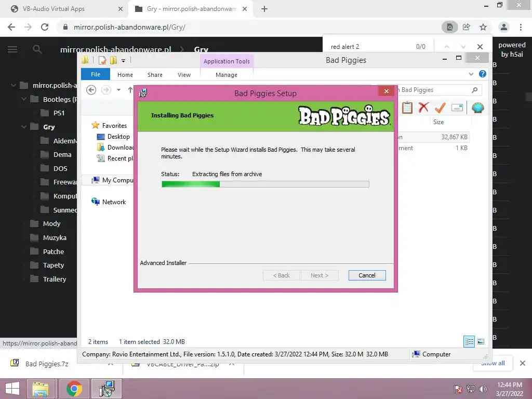Open the File tab in Explorer
532x399 pixels.
(x=96, y=74)
